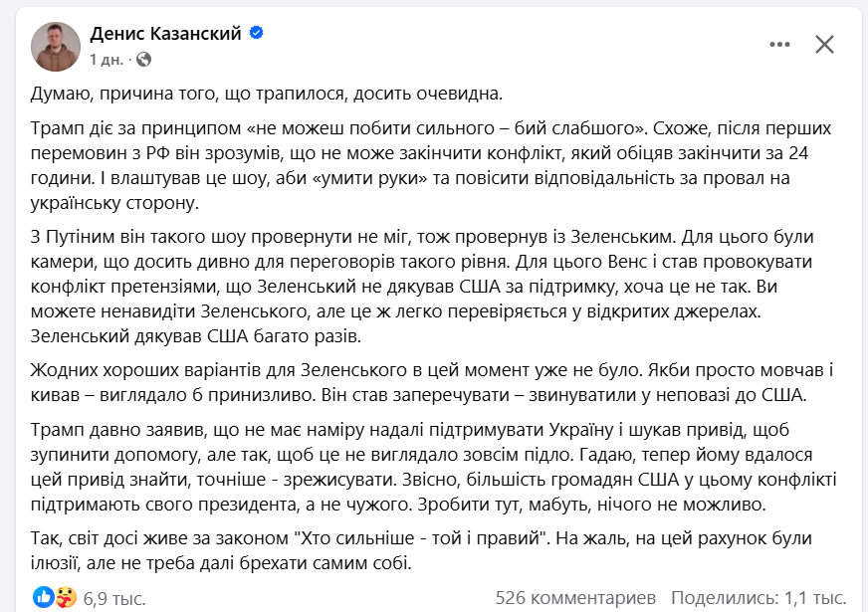
Task: Close the post with the X button
Action: [x=825, y=44]
